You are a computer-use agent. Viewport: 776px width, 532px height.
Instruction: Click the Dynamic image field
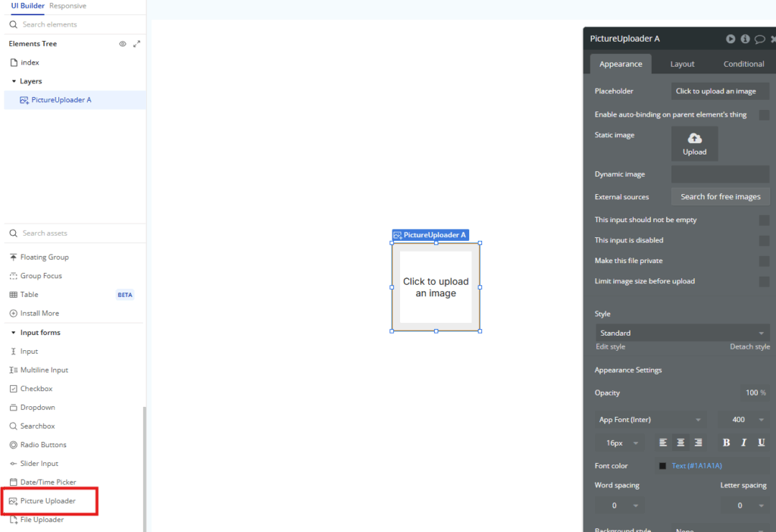coord(720,174)
